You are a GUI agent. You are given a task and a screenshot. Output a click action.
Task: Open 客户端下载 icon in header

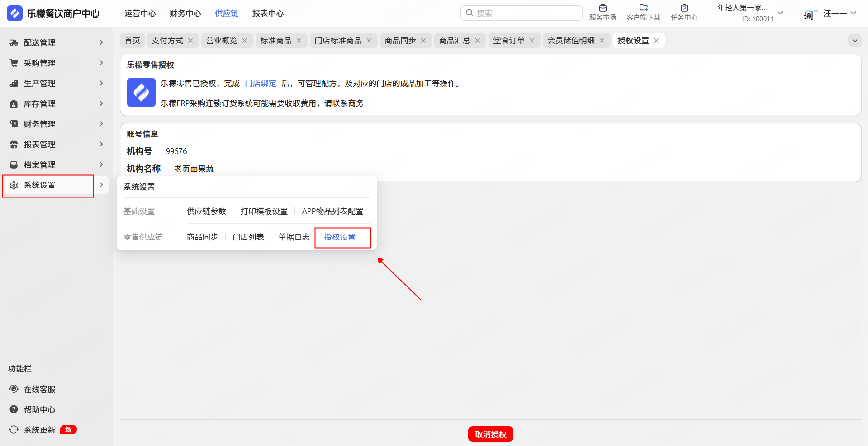click(643, 8)
